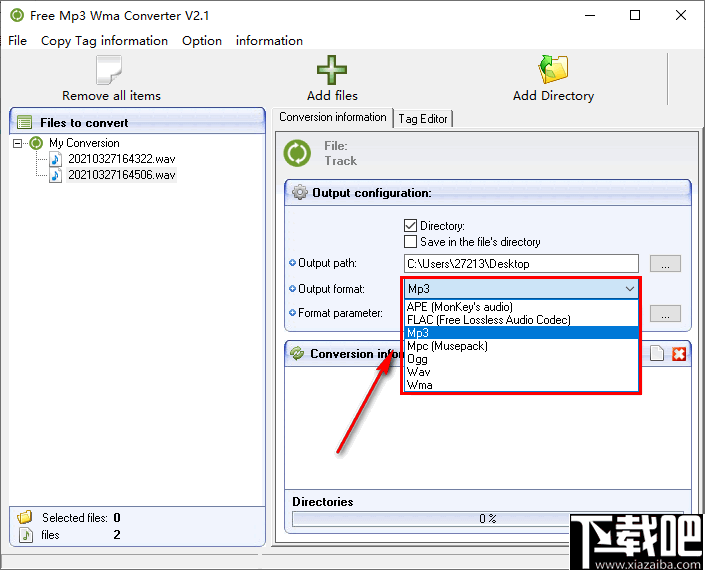Click Remove all items label
Screen dimensions: 705x570
(111, 96)
